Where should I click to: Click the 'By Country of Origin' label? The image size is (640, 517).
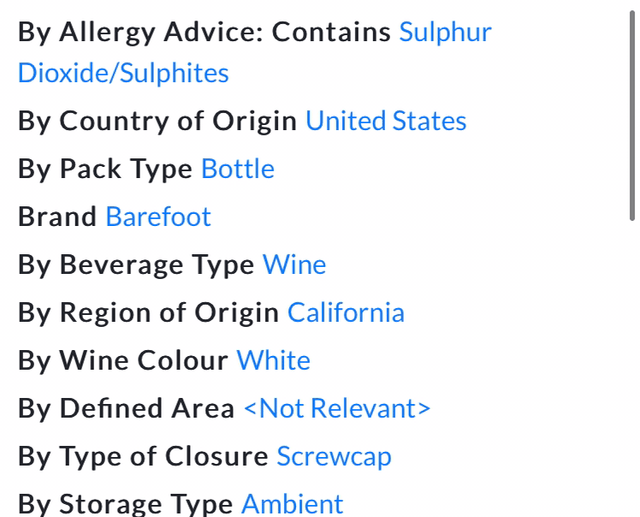[157, 121]
